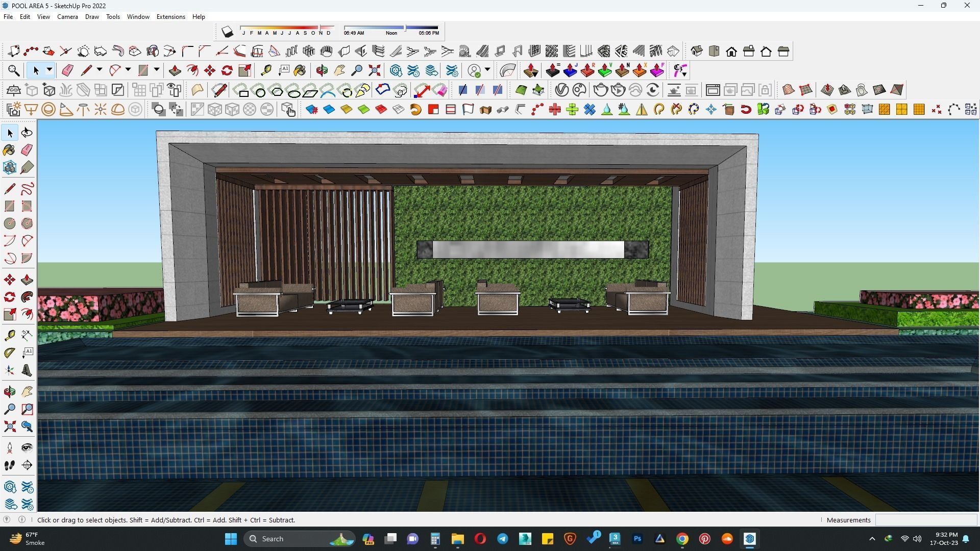Open the Line tool dropdown arrow
Viewport: 980px width, 551px height.
[100, 70]
